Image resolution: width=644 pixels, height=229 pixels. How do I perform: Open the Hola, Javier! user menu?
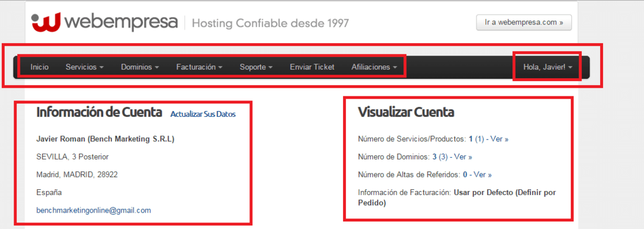548,67
